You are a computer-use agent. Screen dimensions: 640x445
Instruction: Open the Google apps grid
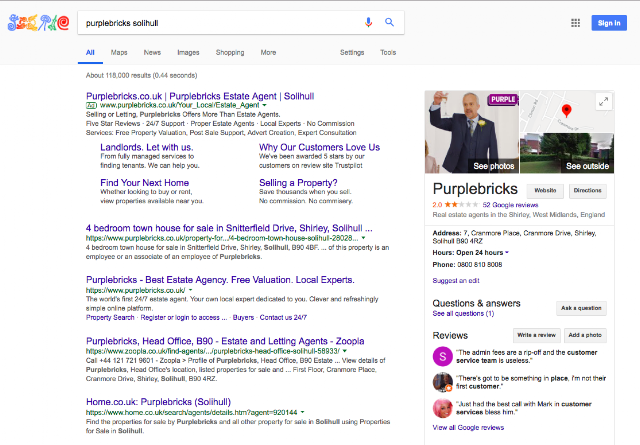pos(575,23)
